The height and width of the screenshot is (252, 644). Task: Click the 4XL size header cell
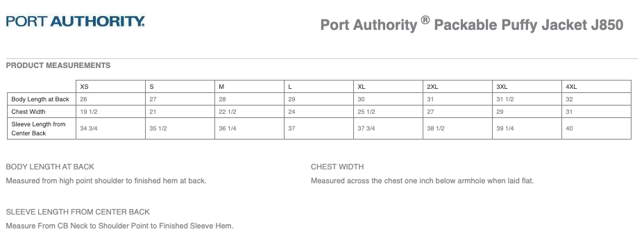(596, 87)
